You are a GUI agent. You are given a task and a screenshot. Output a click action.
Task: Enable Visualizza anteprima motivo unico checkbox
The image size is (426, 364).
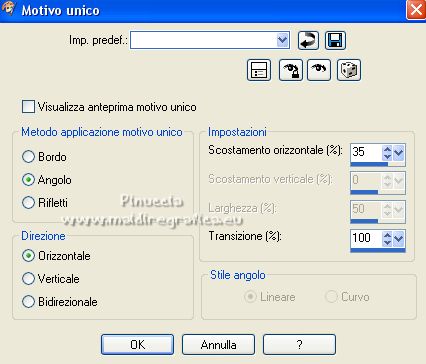pos(28,107)
